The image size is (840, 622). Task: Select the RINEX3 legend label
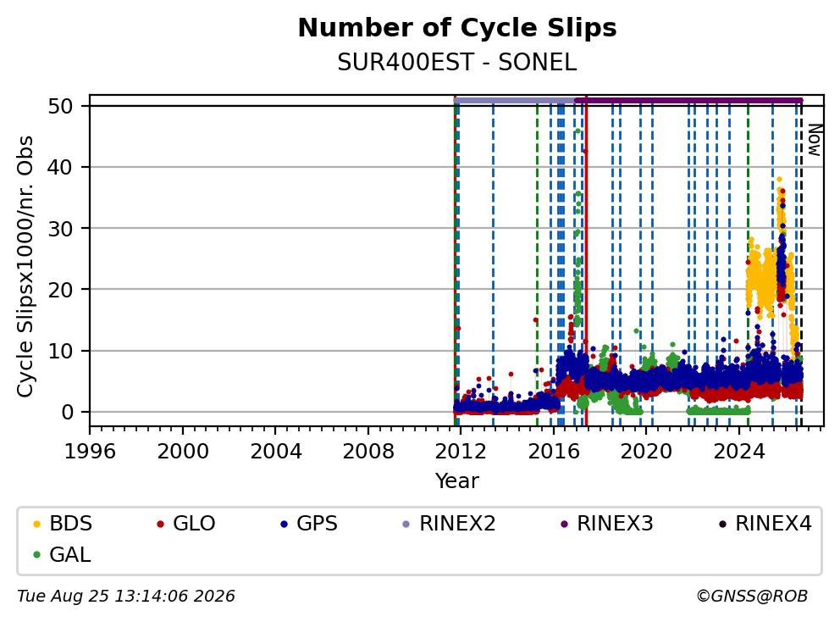click(615, 524)
